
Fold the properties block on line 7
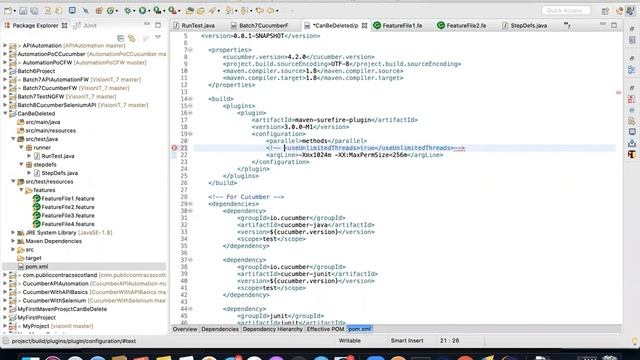[x=190, y=50]
